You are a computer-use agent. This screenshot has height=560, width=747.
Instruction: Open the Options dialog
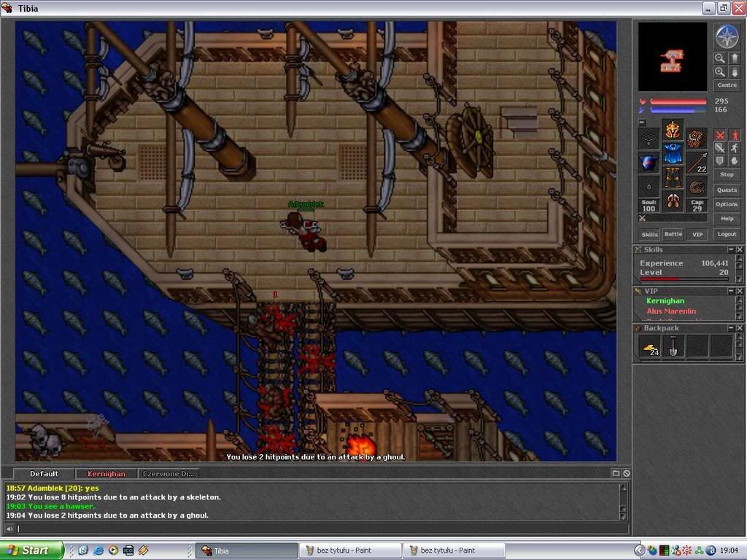727,204
